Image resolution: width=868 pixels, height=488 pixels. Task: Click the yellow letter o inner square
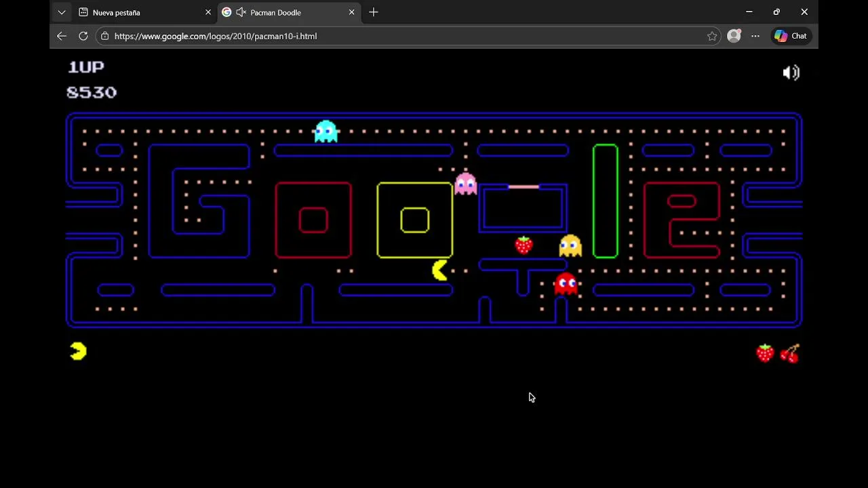[415, 220]
